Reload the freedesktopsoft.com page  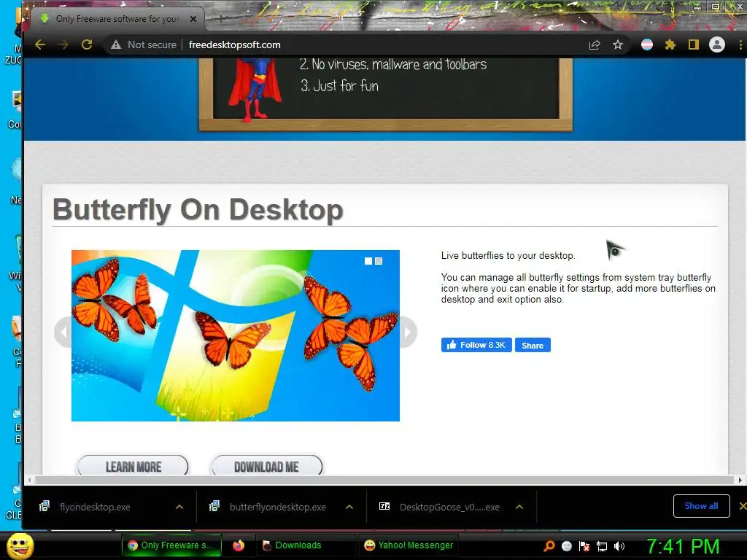(x=87, y=44)
